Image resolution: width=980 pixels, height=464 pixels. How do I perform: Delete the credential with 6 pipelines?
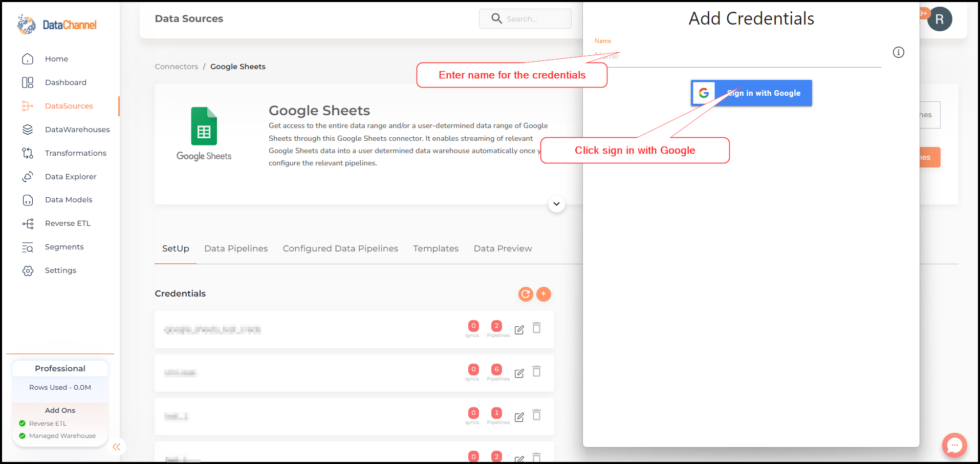tap(536, 371)
